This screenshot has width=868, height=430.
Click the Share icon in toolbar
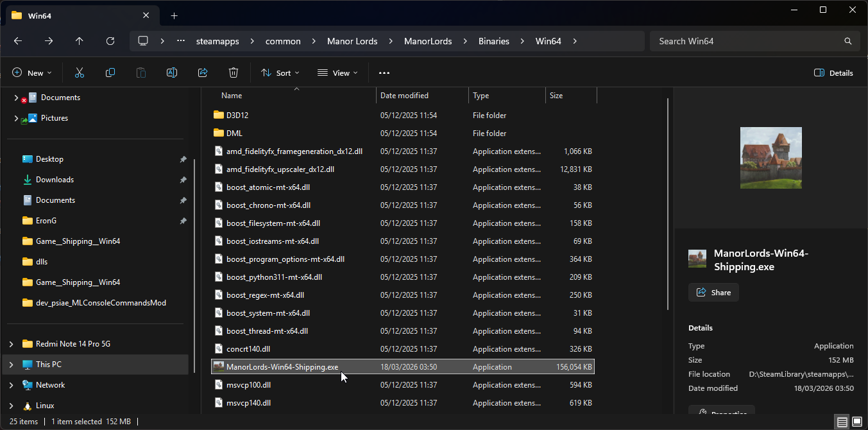pyautogui.click(x=203, y=73)
